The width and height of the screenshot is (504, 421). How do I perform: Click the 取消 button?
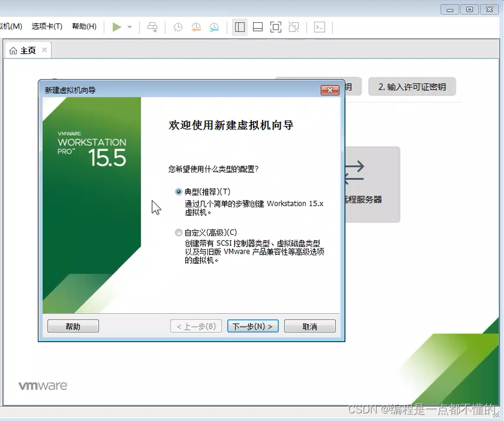[x=310, y=326]
